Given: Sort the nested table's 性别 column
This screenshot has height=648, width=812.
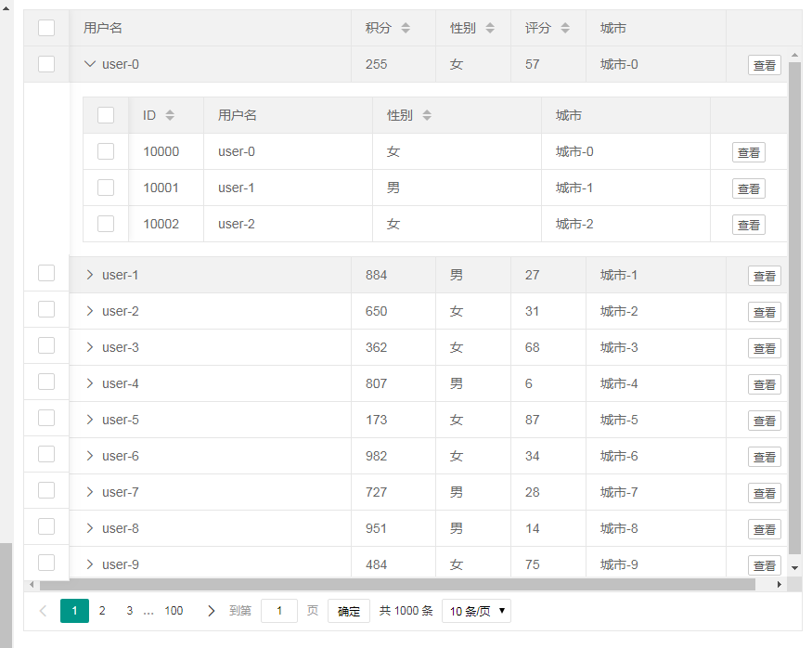Looking at the screenshot, I should point(427,114).
